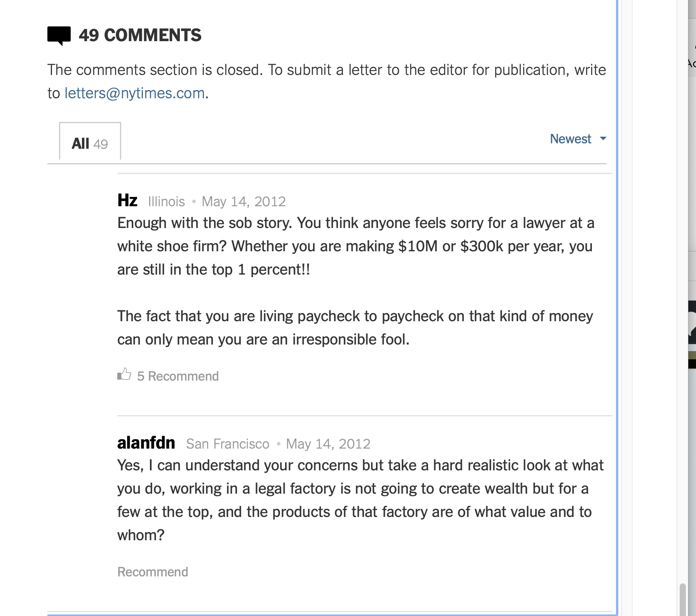Click the alanfdn commenter name

(x=146, y=443)
